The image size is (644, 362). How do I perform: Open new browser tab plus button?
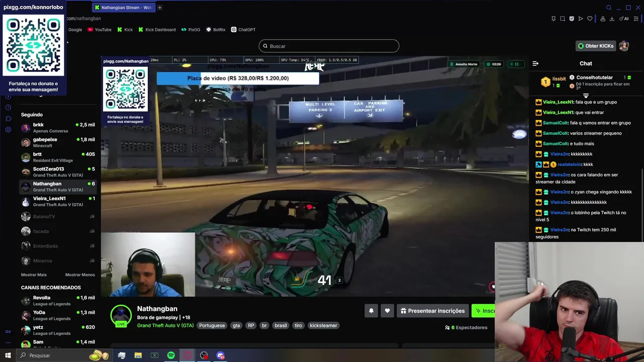click(x=159, y=8)
